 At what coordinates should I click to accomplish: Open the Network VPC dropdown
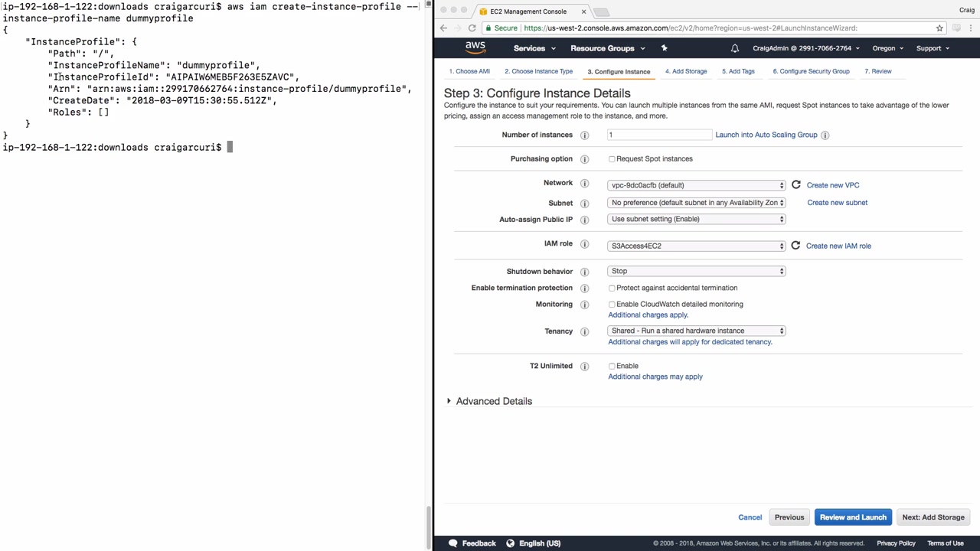click(x=697, y=185)
